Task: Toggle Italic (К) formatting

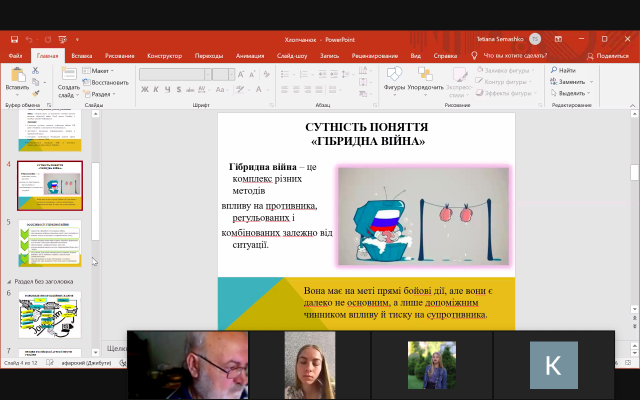Action: (x=157, y=89)
